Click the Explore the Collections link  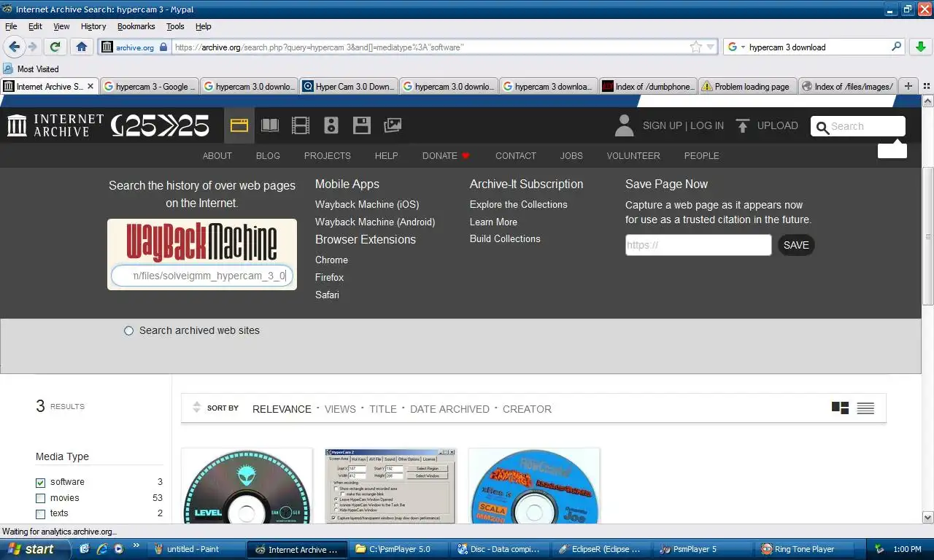point(518,204)
